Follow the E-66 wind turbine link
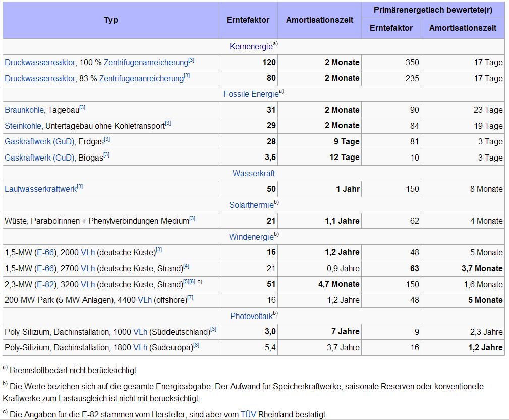 [x=45, y=252]
